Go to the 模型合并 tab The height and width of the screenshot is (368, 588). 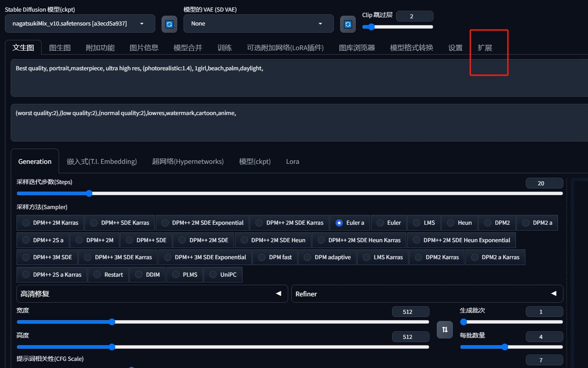pos(188,47)
